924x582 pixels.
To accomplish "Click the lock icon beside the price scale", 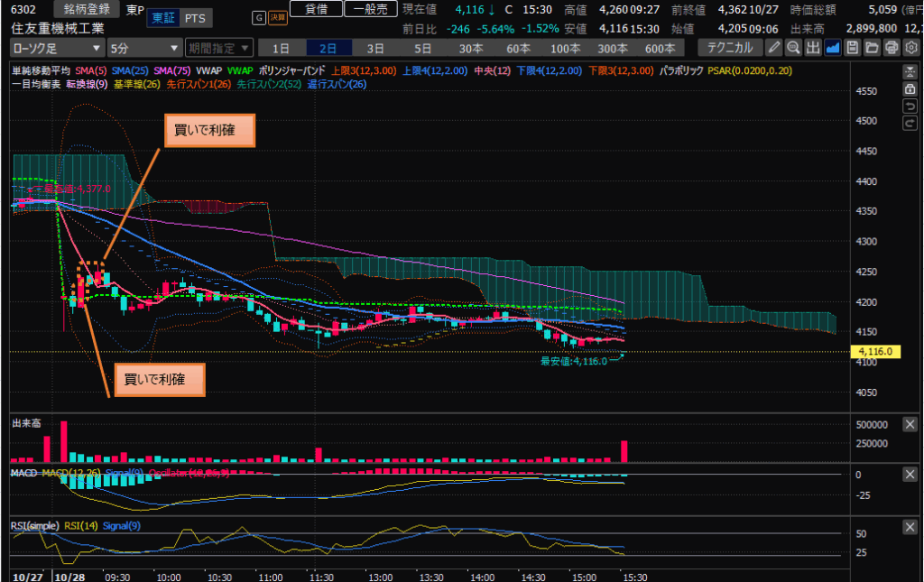I will [x=910, y=89].
